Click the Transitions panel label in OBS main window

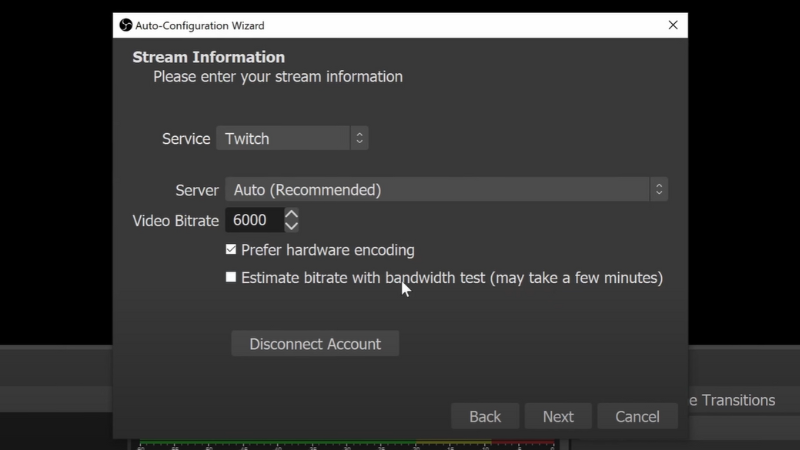click(x=732, y=400)
